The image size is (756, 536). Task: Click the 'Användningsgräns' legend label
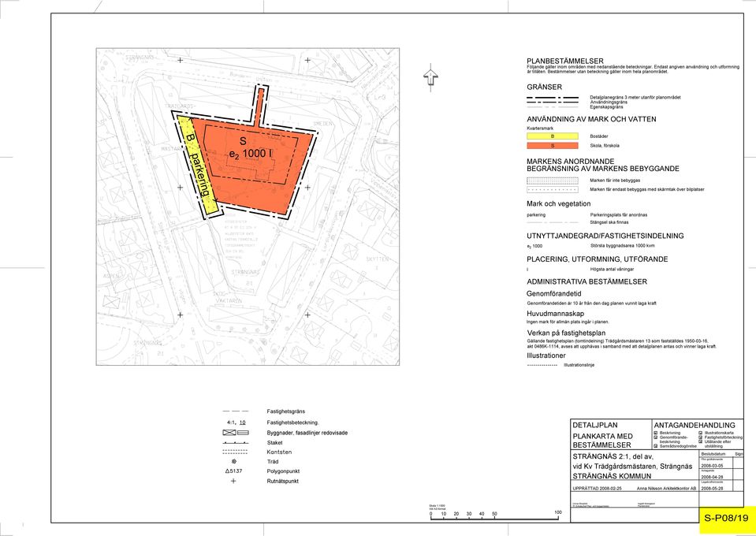(x=609, y=102)
